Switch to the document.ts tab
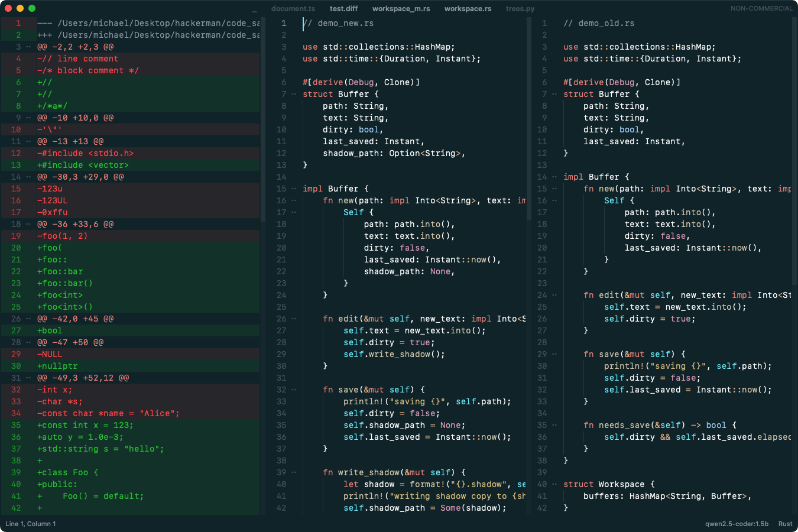 293,9
